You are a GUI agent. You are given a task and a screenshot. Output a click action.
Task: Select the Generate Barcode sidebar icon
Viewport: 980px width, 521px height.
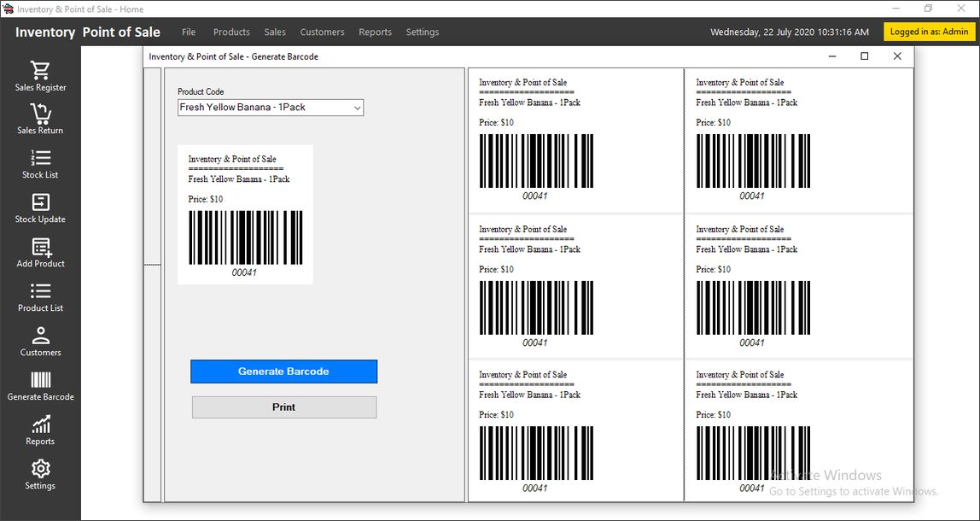[x=40, y=381]
